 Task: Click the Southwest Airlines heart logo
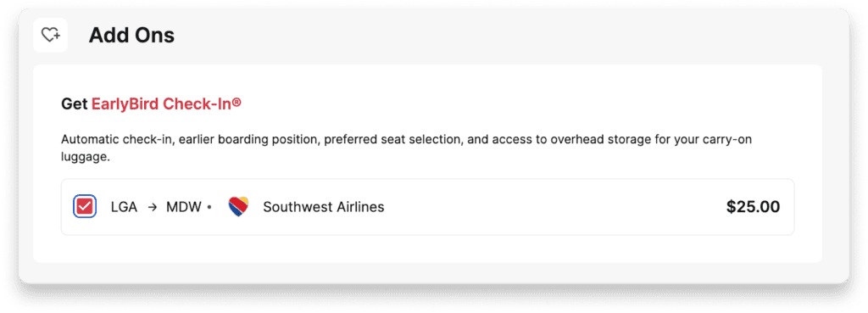[x=238, y=207]
